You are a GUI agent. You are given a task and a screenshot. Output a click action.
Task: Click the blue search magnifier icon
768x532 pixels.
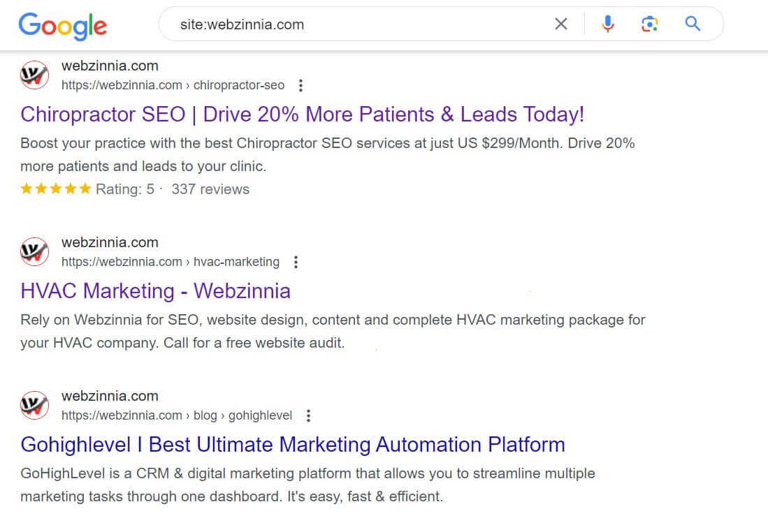[x=692, y=23]
